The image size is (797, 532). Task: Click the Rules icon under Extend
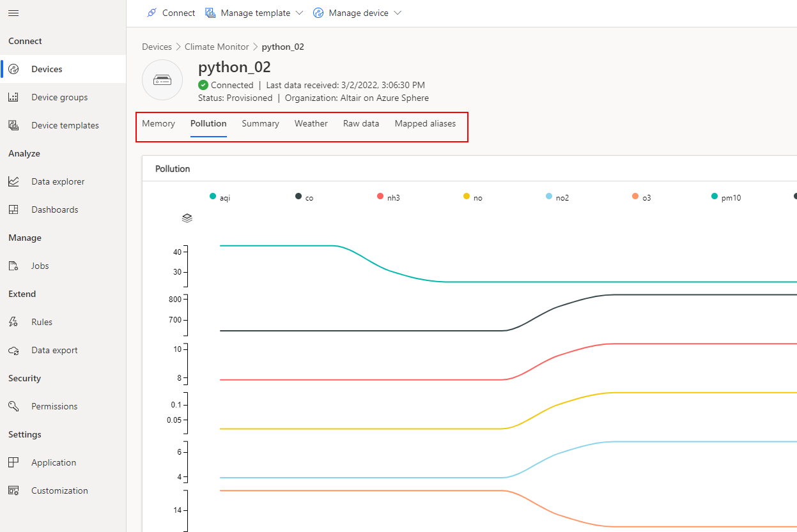click(x=13, y=322)
